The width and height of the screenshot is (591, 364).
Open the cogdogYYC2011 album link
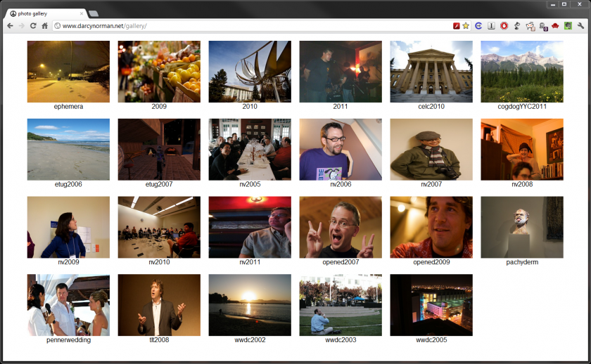pos(521,107)
